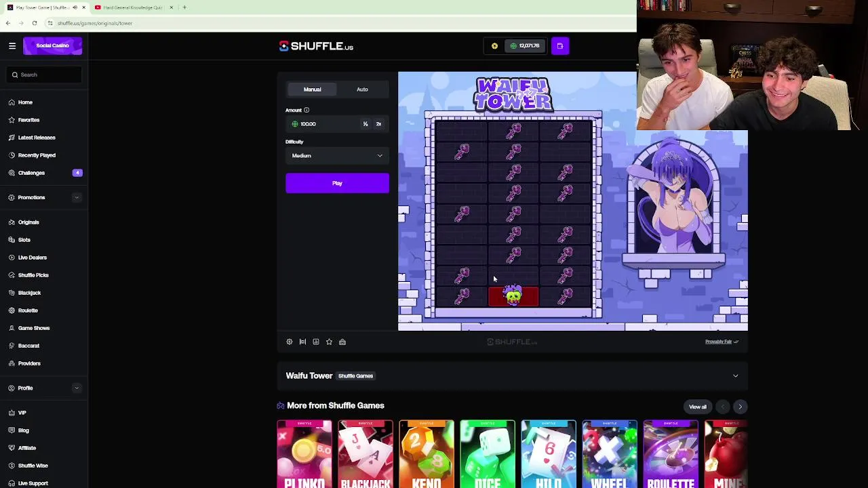Open Game Shows in sidebar
Screen dimensions: 868x488
coord(33,328)
